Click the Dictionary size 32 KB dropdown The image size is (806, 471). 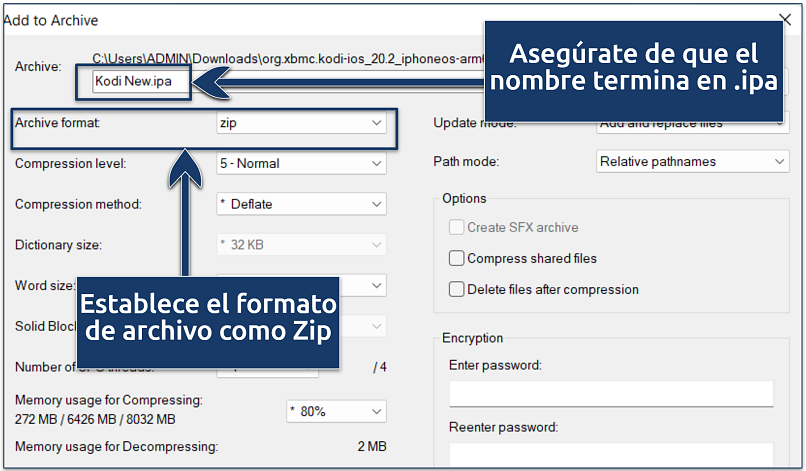coord(301,245)
